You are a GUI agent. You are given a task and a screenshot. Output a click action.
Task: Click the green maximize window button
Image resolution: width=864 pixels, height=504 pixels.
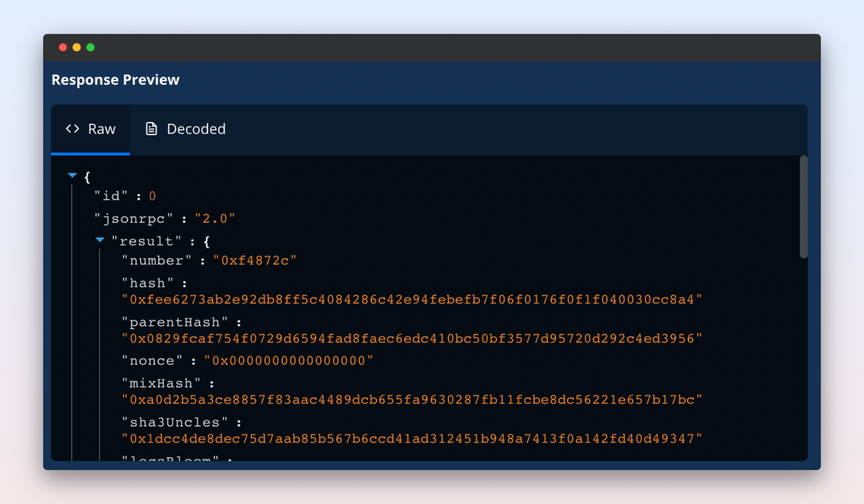coord(90,47)
